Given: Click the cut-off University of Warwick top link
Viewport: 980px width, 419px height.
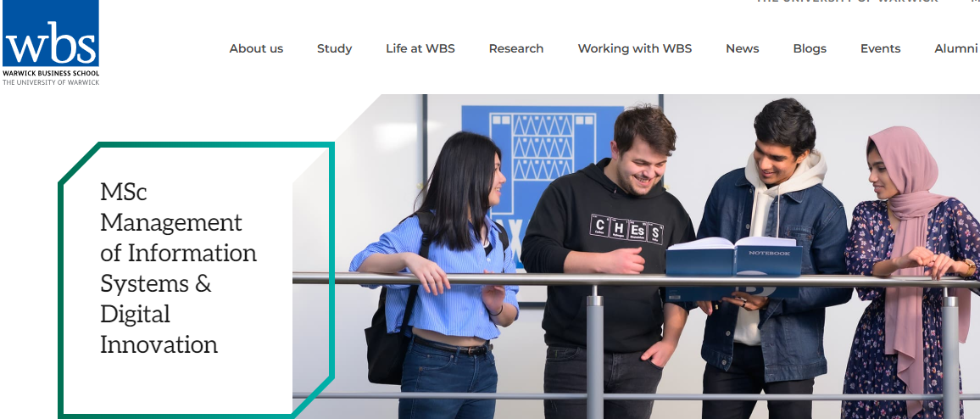Looking at the screenshot, I should pos(847,2).
